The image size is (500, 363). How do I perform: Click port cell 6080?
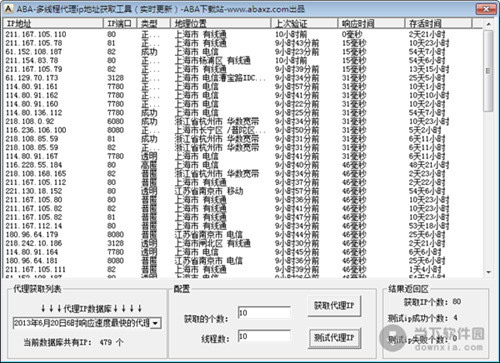tap(115, 121)
